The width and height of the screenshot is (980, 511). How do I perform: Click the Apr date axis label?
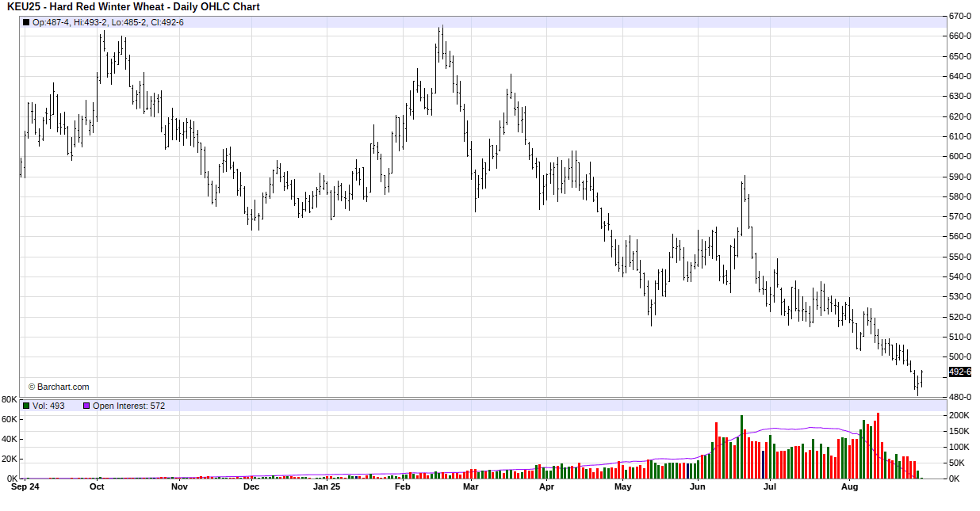pos(546,487)
